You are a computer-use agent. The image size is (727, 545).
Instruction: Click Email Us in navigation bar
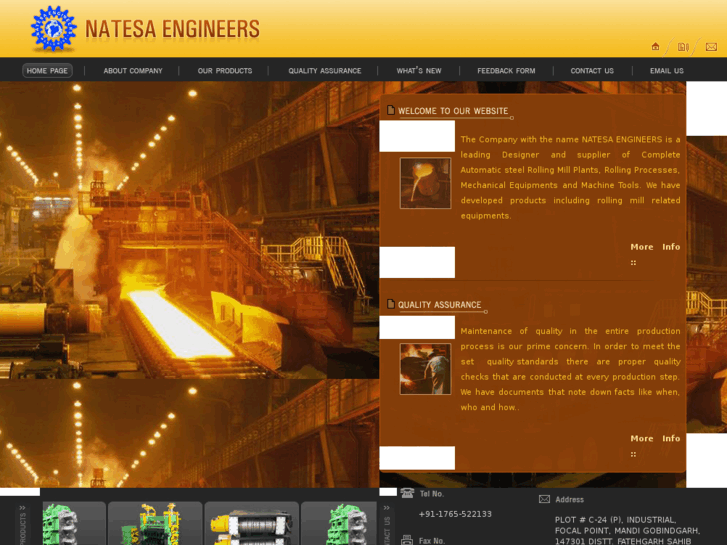pyautogui.click(x=667, y=71)
